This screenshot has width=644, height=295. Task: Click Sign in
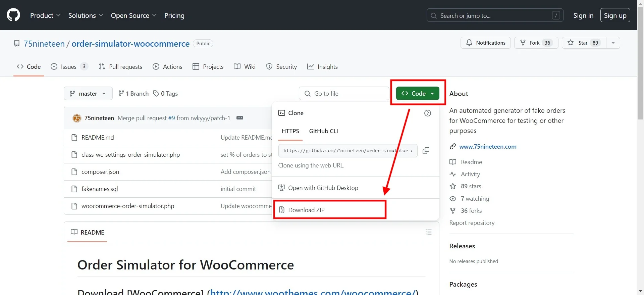tap(583, 15)
